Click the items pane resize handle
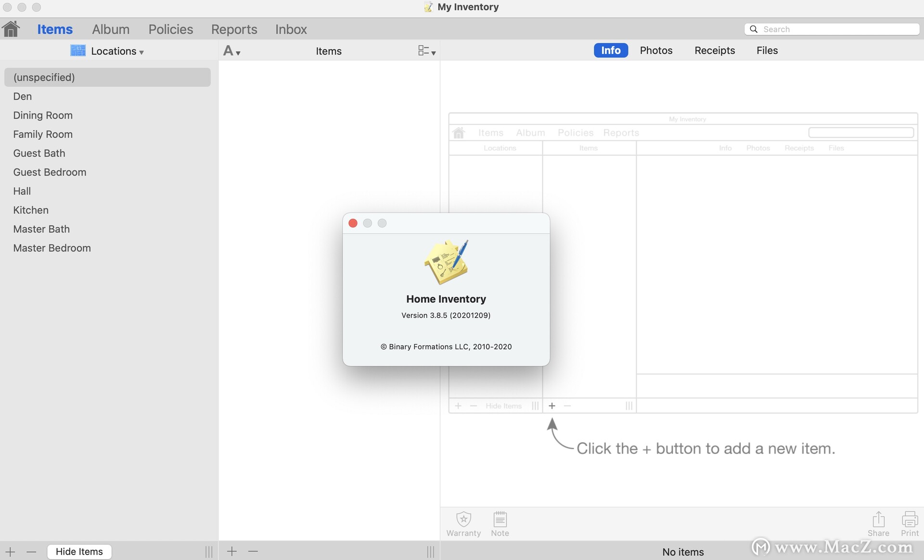The height and width of the screenshot is (560, 924). click(x=431, y=551)
